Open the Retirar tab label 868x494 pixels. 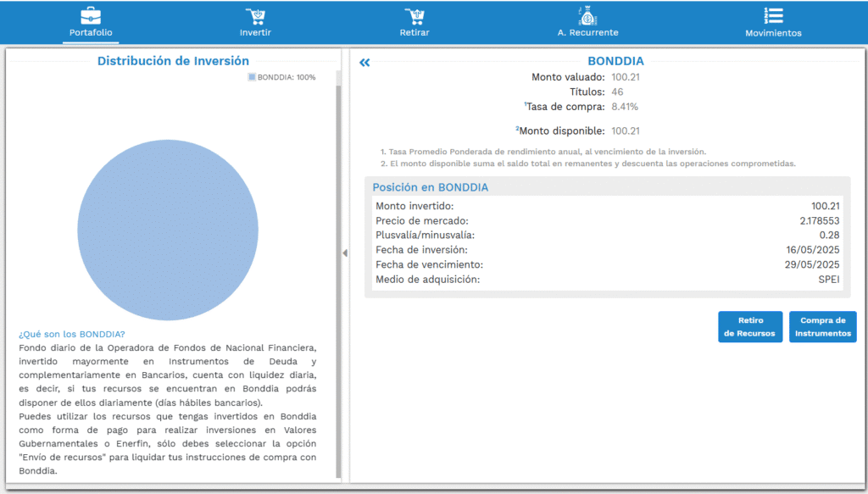point(414,33)
